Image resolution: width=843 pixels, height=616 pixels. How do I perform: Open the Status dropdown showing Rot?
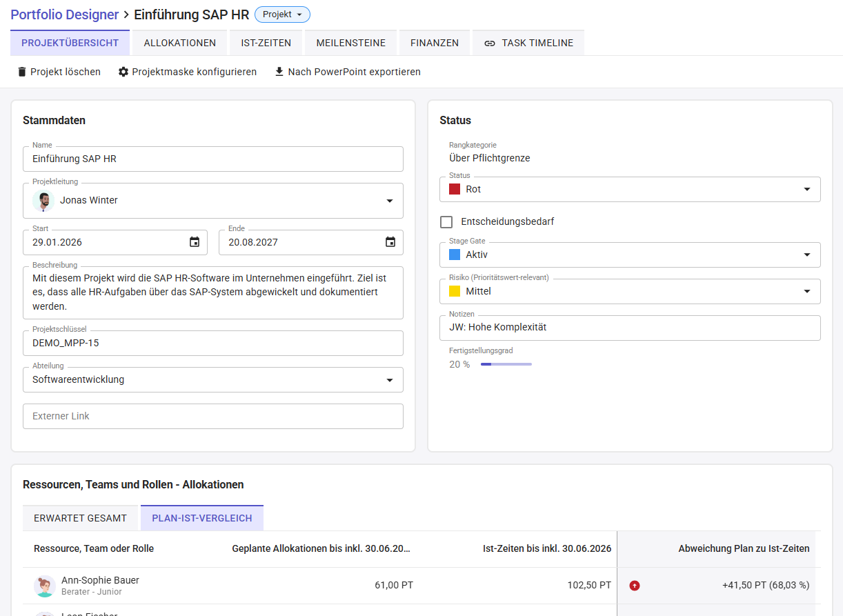630,189
